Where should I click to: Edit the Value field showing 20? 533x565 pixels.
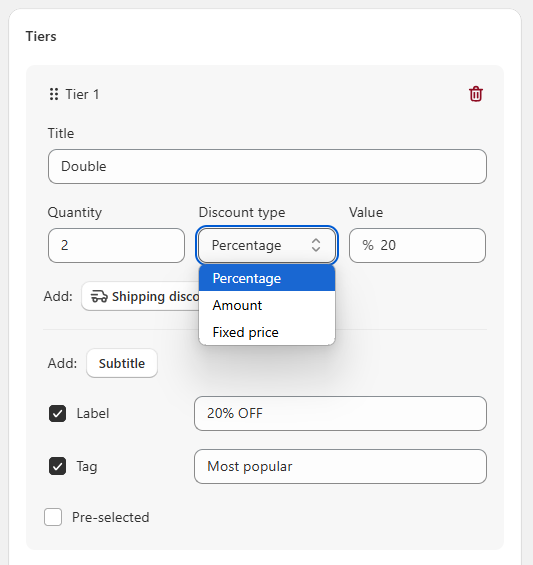(x=417, y=245)
